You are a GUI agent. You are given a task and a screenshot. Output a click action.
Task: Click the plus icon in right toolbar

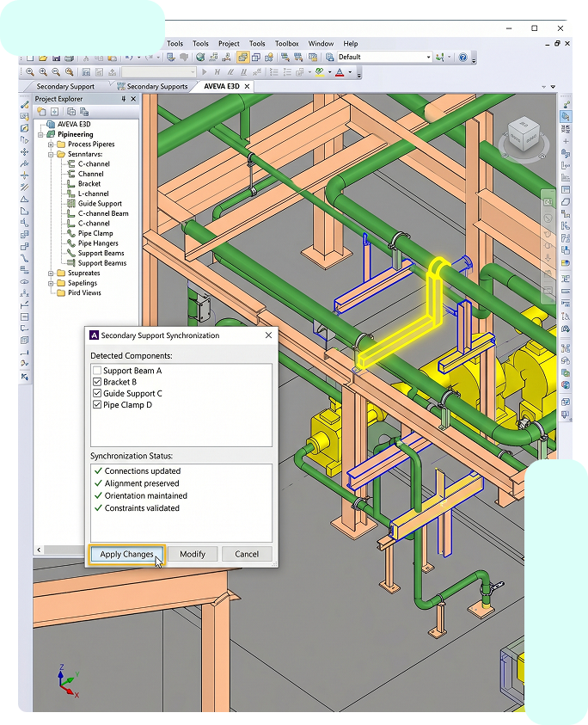point(566,142)
